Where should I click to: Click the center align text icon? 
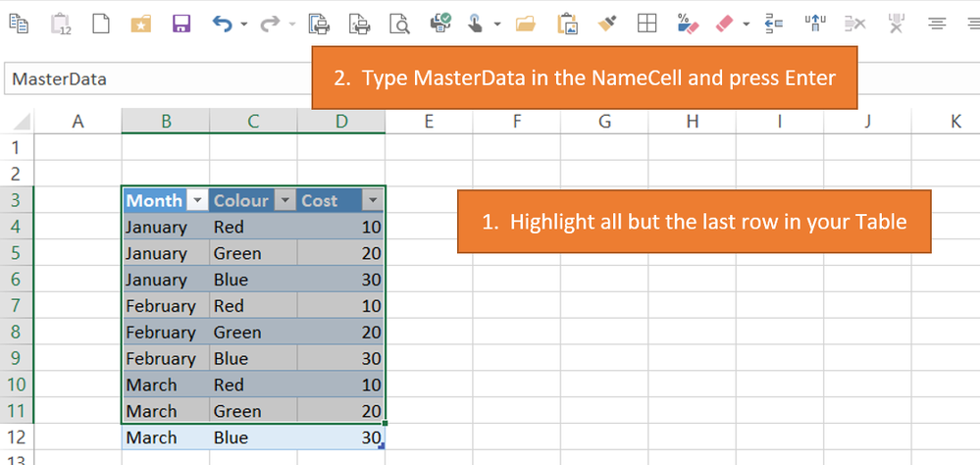936,24
